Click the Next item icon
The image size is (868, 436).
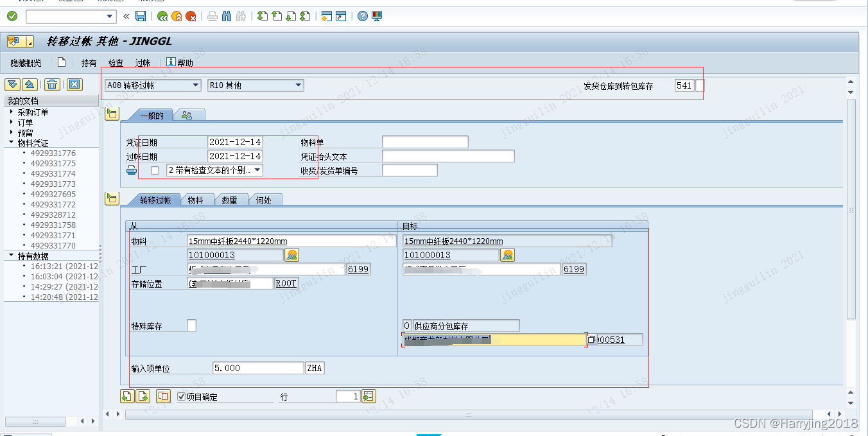click(143, 396)
